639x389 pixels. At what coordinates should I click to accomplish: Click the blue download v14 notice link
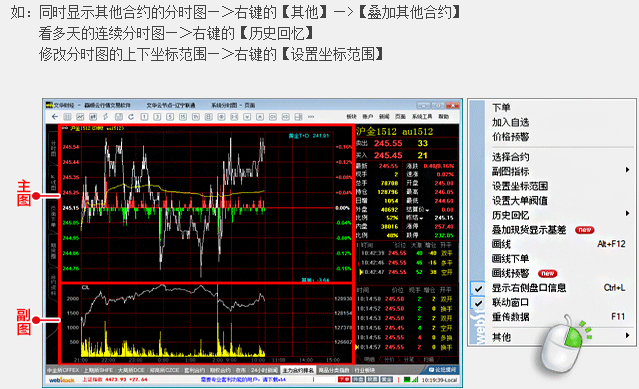point(244,380)
